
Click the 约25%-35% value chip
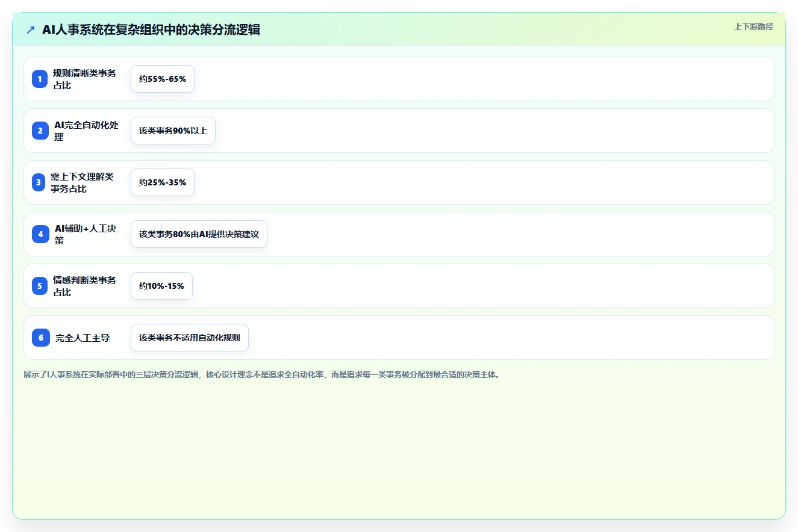click(163, 182)
